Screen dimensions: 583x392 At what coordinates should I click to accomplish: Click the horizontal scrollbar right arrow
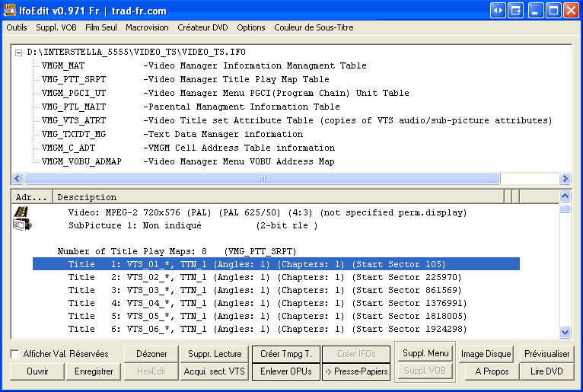565,179
